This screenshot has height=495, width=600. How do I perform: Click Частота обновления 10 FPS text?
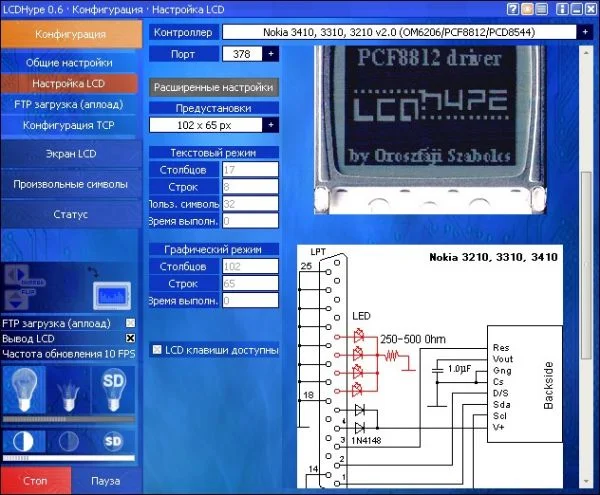(x=69, y=353)
